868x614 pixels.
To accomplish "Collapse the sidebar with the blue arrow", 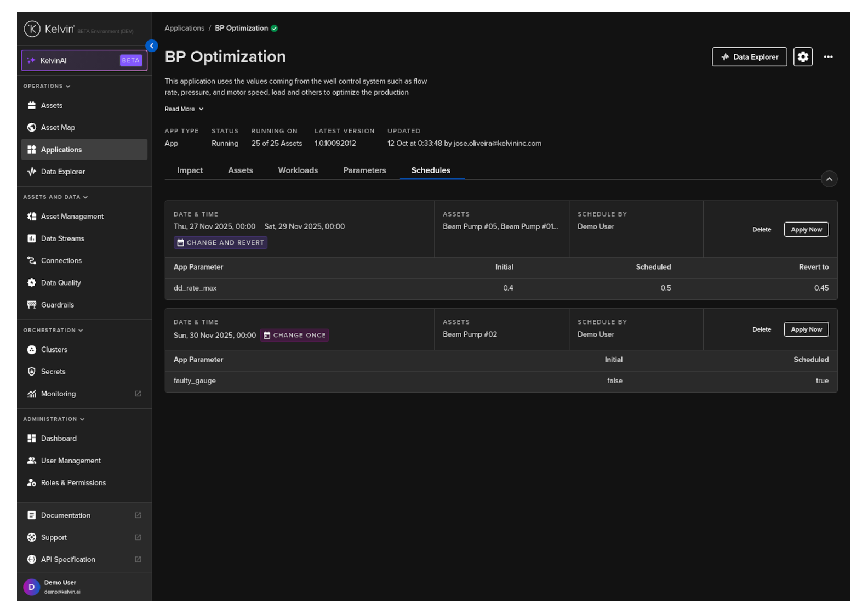I will click(152, 46).
